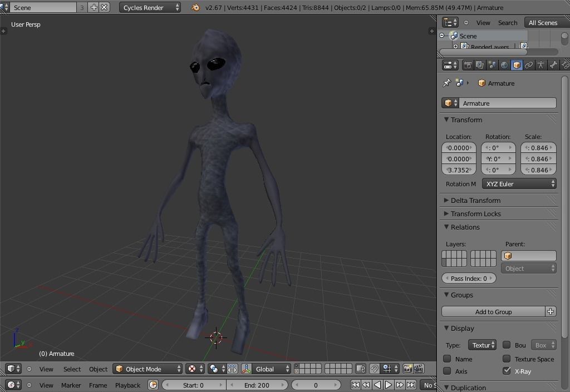Image resolution: width=570 pixels, height=392 pixels.
Task: Enable the Bou bounds checkbox
Action: pyautogui.click(x=507, y=345)
